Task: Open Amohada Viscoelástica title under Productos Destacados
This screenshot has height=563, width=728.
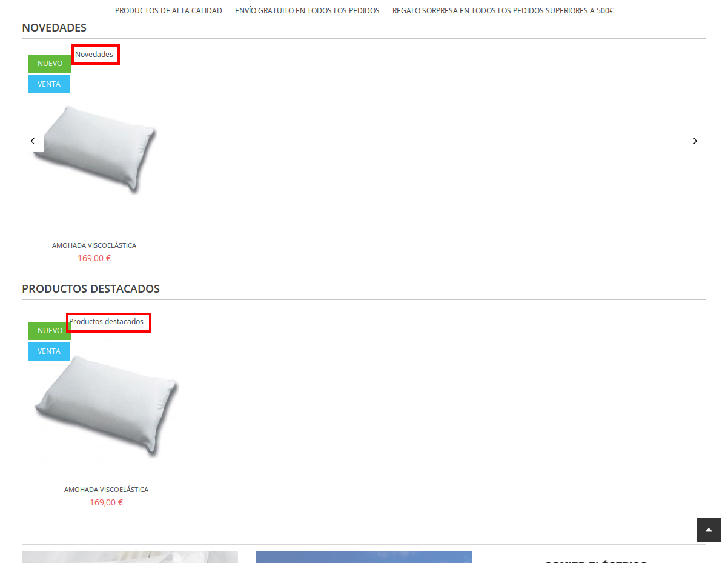Action: tap(106, 490)
